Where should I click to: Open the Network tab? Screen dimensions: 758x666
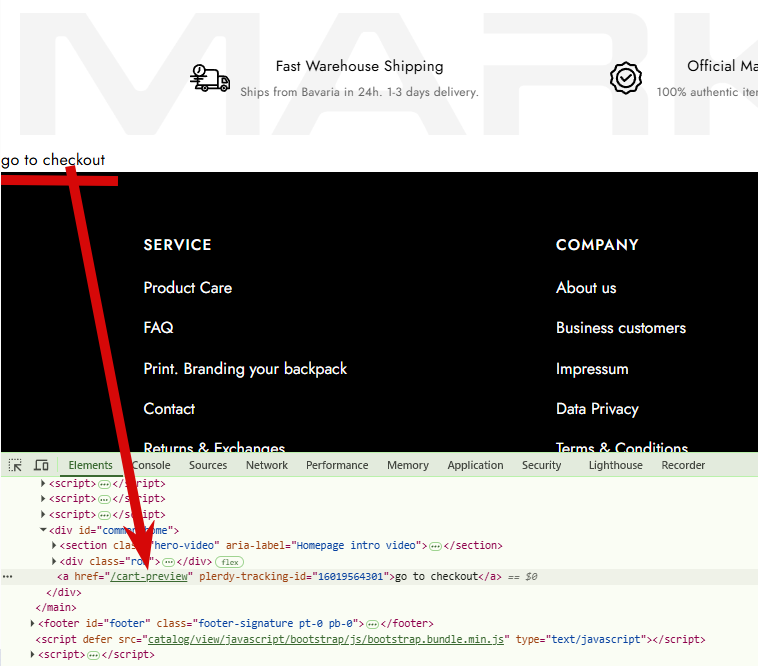266,465
